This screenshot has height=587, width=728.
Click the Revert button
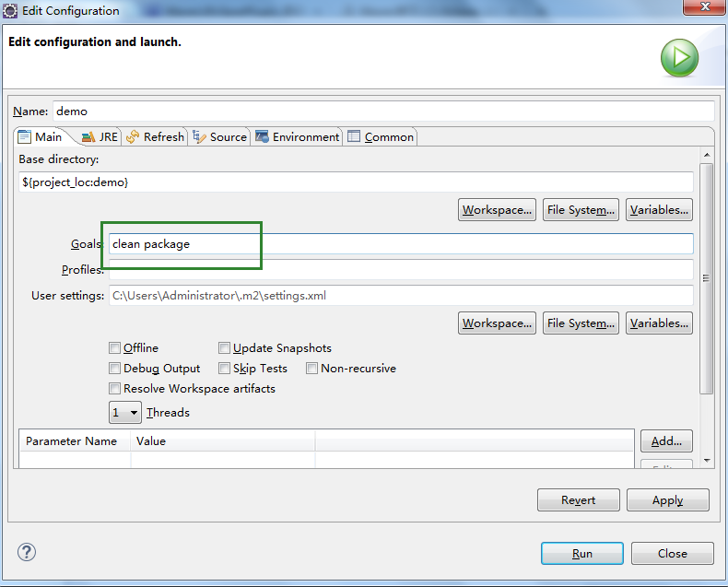[578, 500]
